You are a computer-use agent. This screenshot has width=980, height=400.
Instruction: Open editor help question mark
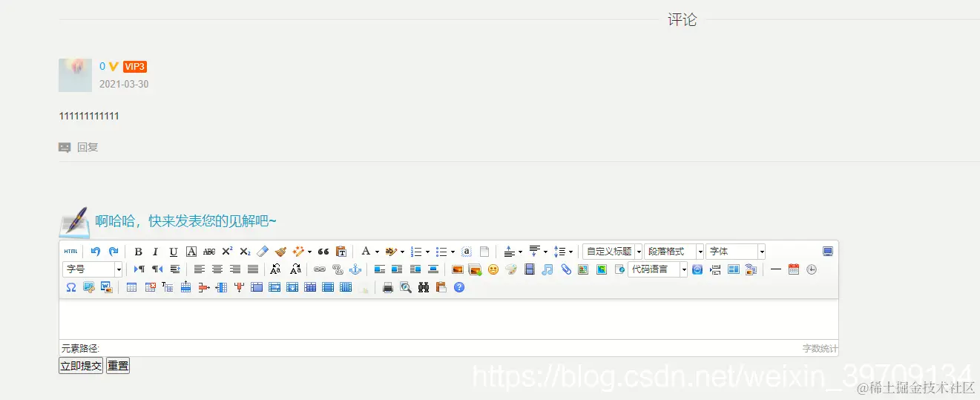point(458,287)
